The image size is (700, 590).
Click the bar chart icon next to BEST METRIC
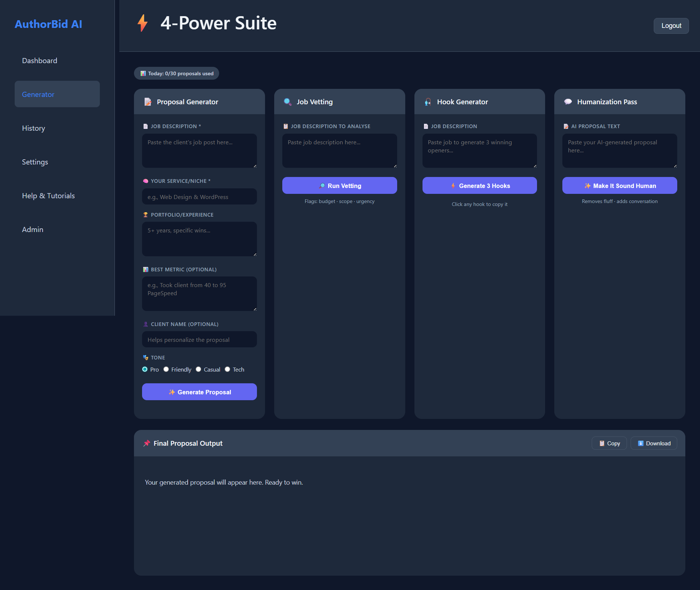pos(146,269)
